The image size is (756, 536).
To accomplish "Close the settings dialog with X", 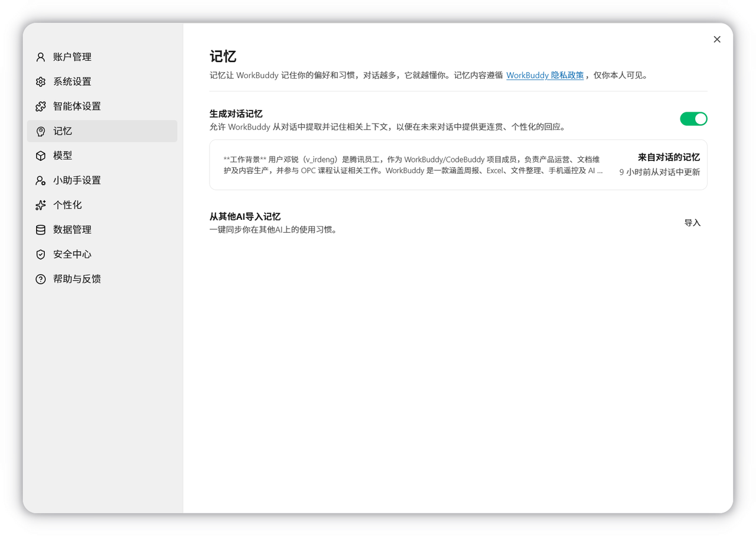I will (x=717, y=40).
